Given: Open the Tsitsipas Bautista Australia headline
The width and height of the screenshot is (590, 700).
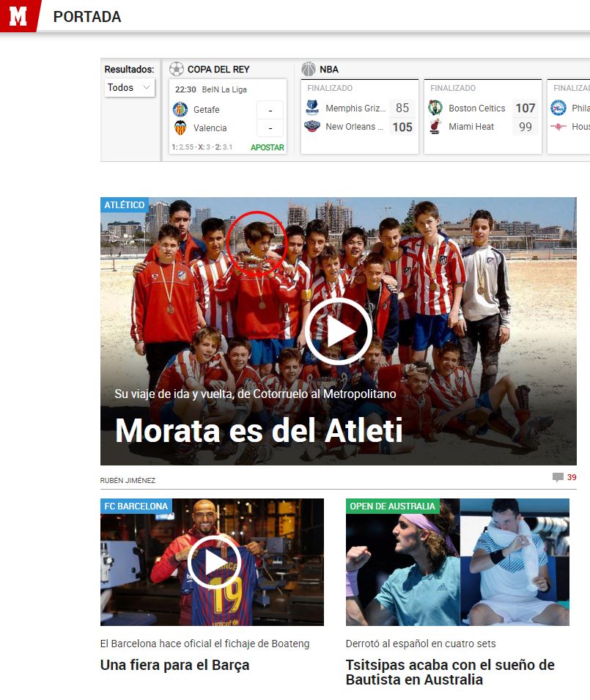Looking at the screenshot, I should click(450, 672).
